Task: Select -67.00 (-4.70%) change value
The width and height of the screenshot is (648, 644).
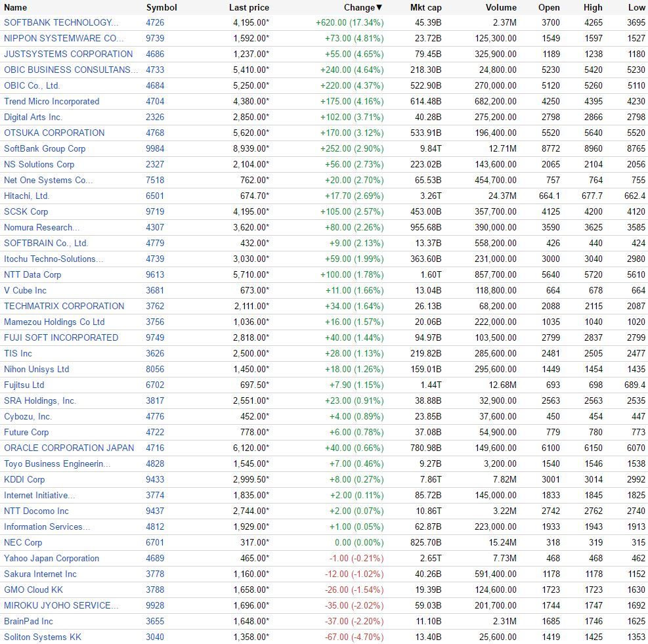Action: click(x=354, y=637)
